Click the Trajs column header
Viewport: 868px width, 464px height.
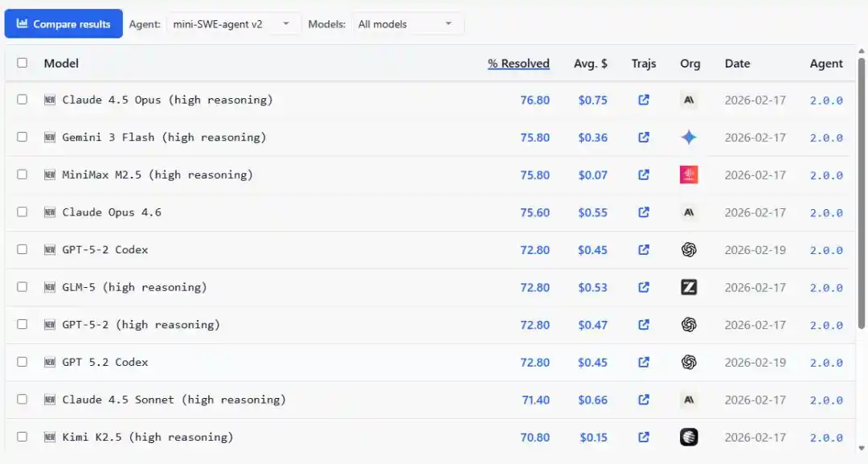[643, 64]
